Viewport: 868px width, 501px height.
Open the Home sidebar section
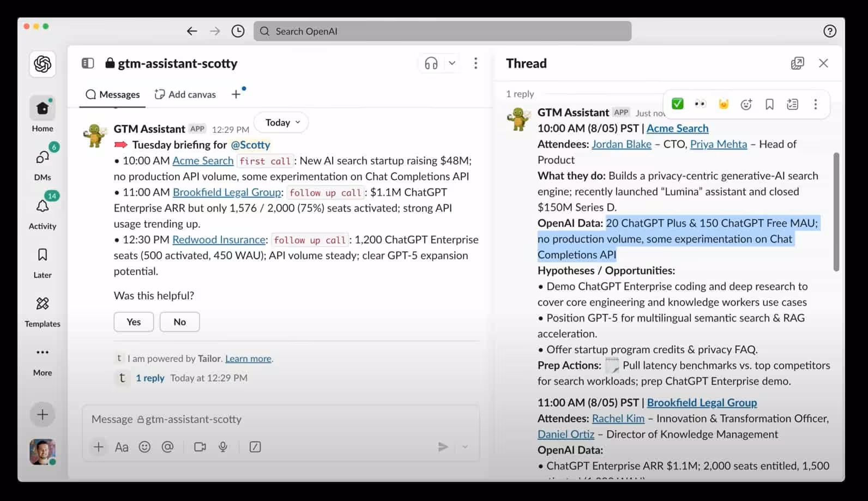43,114
